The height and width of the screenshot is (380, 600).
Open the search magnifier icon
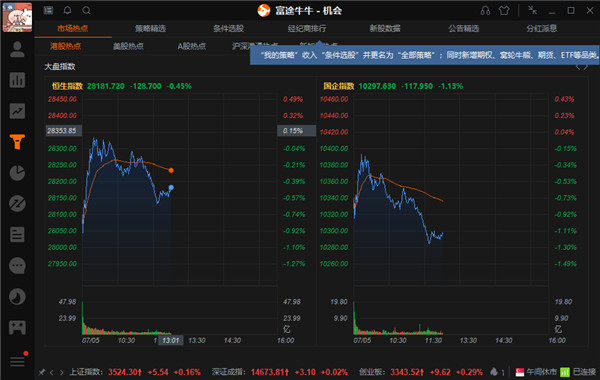click(x=86, y=10)
